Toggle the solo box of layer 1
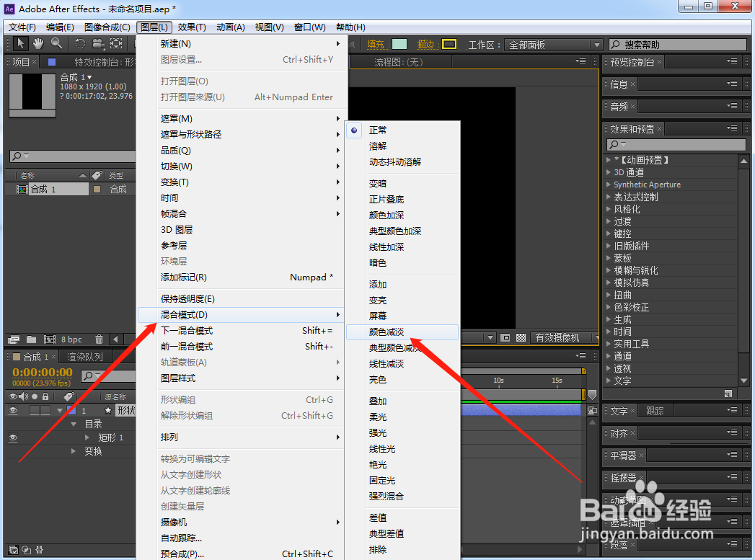 (34, 410)
